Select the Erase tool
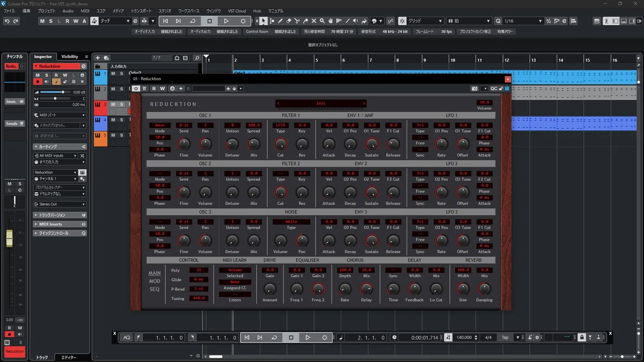This screenshot has width=644, height=362. click(x=289, y=21)
